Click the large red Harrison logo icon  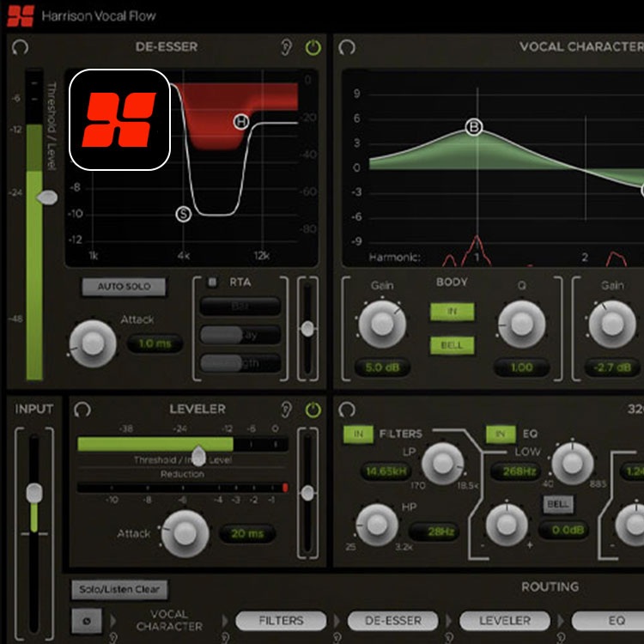[119, 119]
